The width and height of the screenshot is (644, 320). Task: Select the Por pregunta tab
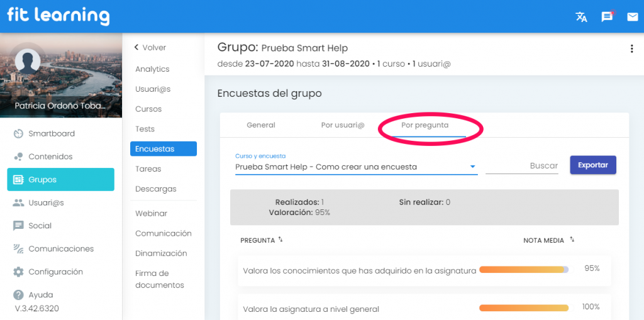coord(425,125)
